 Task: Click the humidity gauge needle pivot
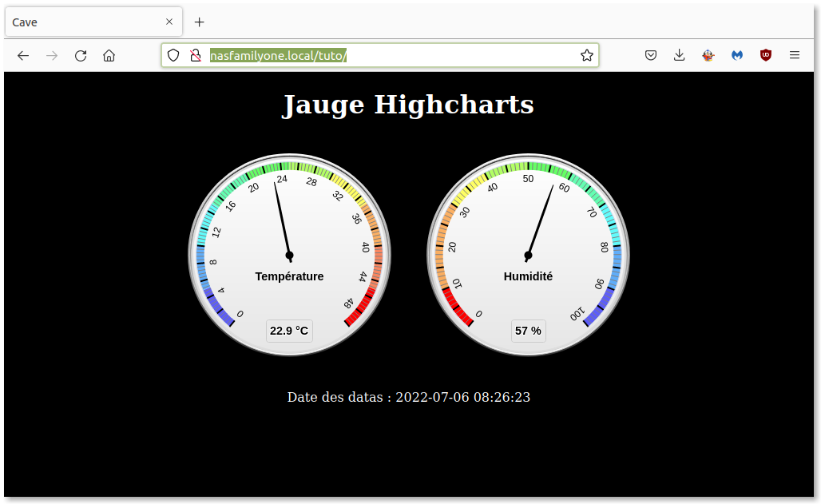point(528,256)
